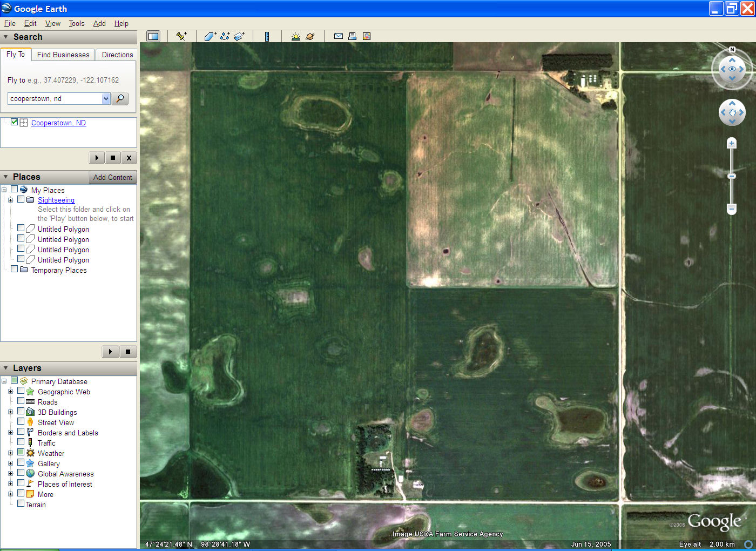The height and width of the screenshot is (551, 756).
Task: Toggle sunlight across the landscape
Action: (x=296, y=36)
